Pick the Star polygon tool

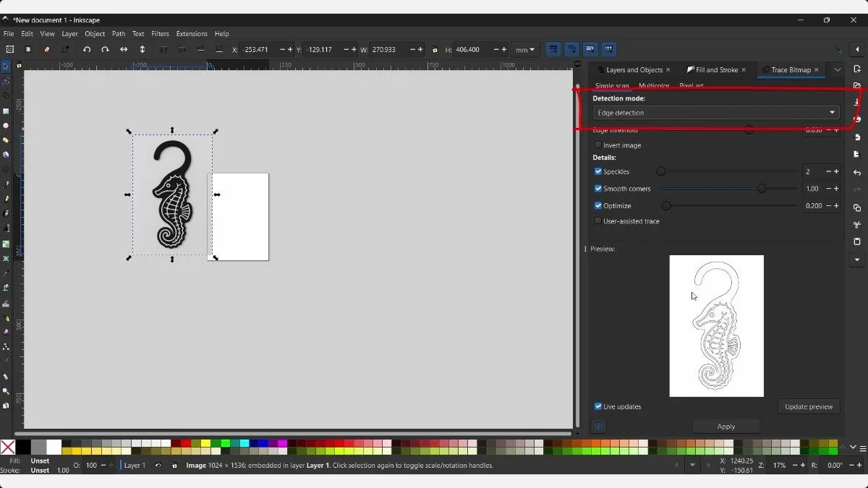[x=6, y=140]
